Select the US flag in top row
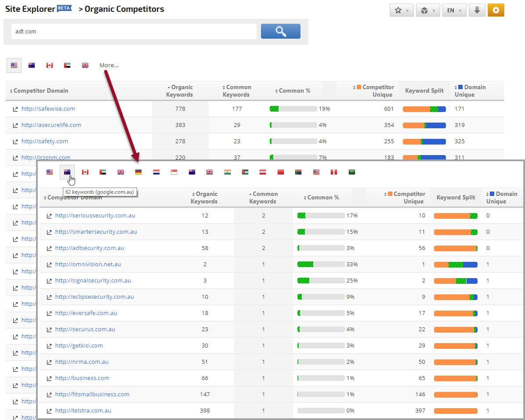 (x=14, y=65)
